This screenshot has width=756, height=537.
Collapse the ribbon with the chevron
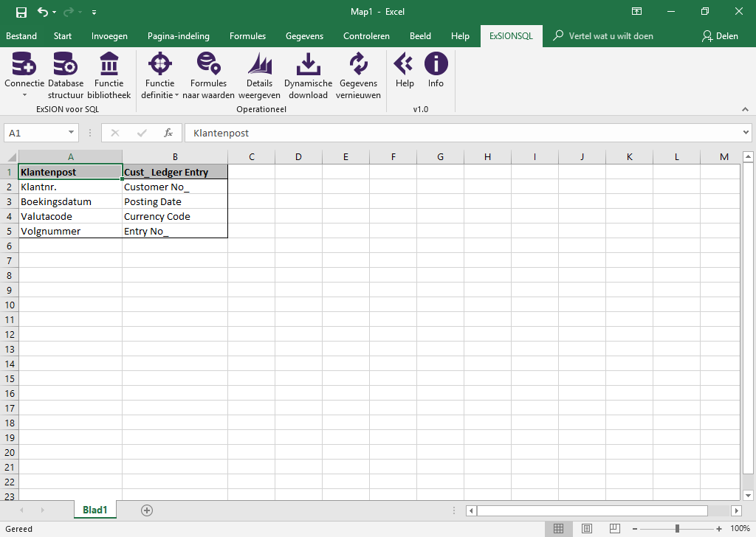[x=745, y=109]
